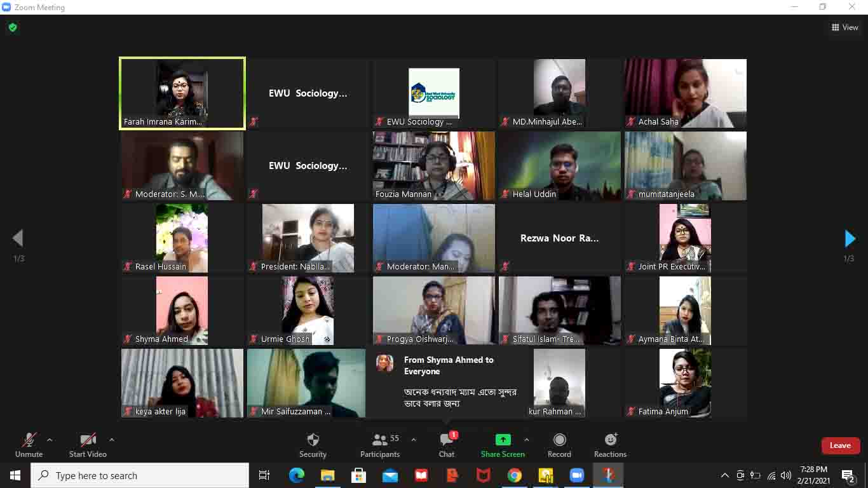Click the green encryption shield icon
The height and width of the screenshot is (488, 868).
(13, 27)
